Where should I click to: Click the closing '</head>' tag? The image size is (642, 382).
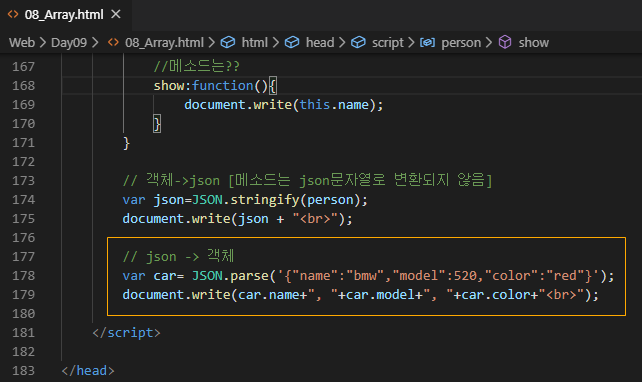[x=88, y=371]
